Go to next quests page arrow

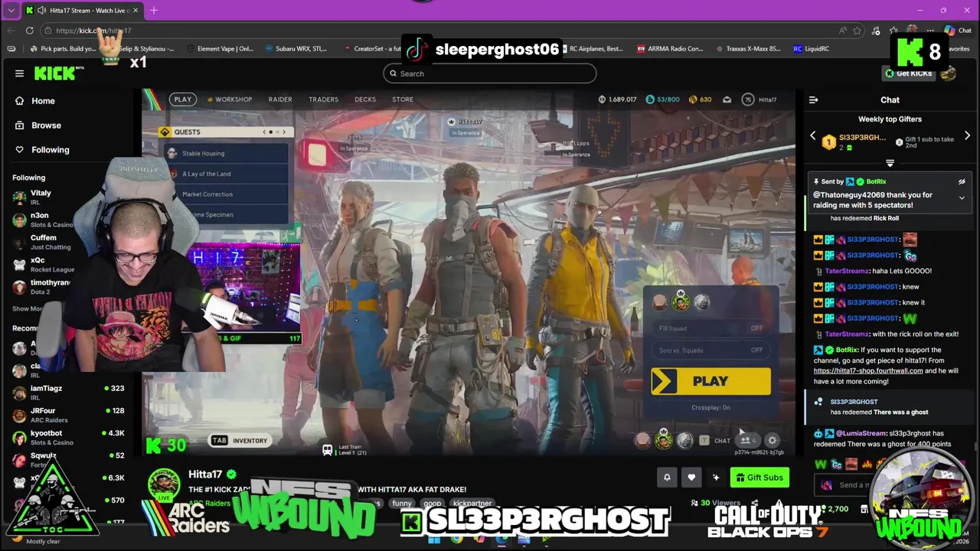(x=284, y=132)
